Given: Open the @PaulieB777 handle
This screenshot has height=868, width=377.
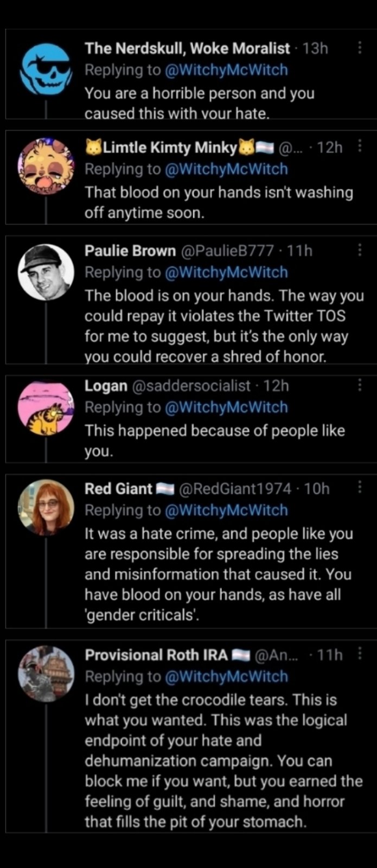Looking at the screenshot, I should [x=227, y=251].
